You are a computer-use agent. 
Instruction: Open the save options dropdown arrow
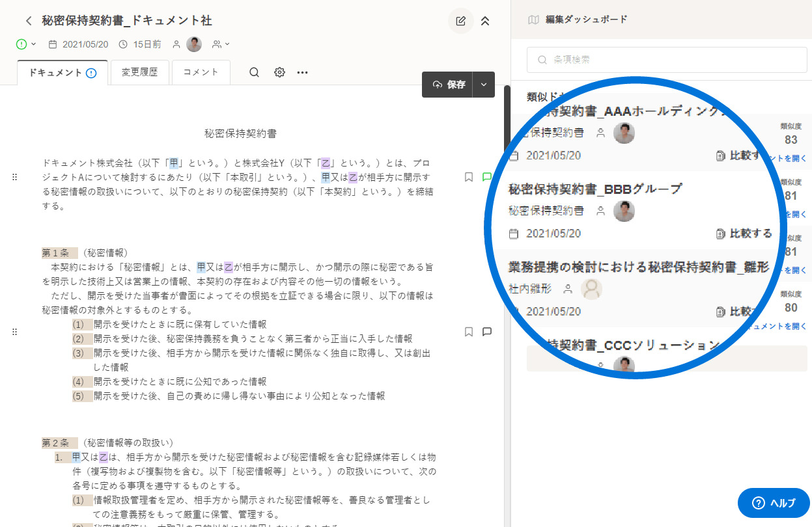click(484, 85)
